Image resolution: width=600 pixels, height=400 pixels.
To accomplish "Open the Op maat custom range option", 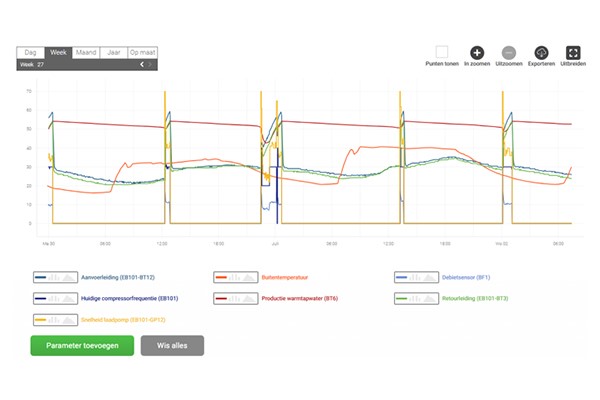I will click(142, 52).
